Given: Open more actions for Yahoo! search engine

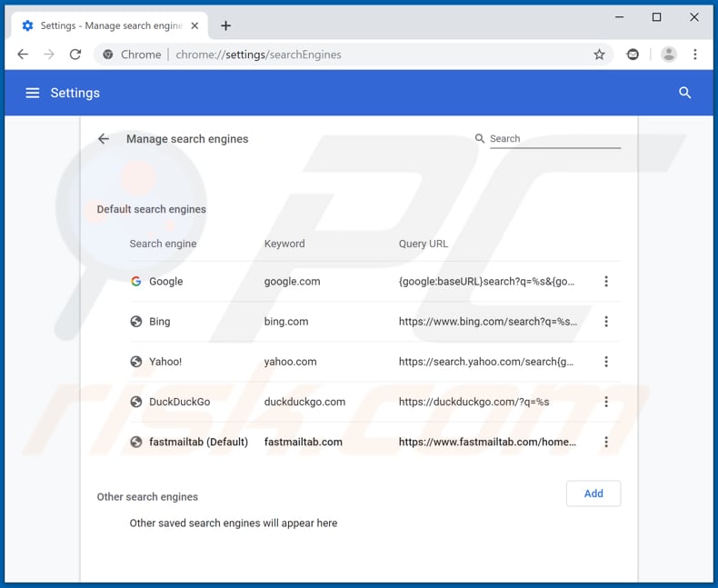Looking at the screenshot, I should tap(606, 362).
